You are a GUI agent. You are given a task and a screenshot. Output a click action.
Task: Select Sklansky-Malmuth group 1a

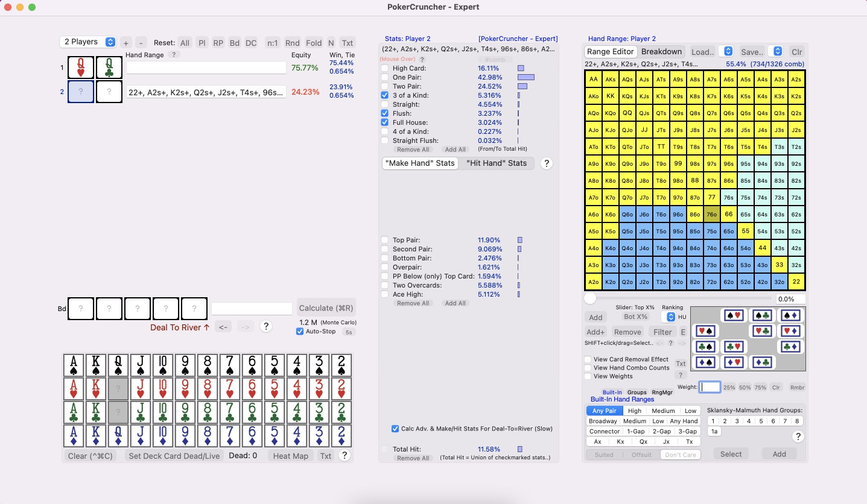[714, 432]
